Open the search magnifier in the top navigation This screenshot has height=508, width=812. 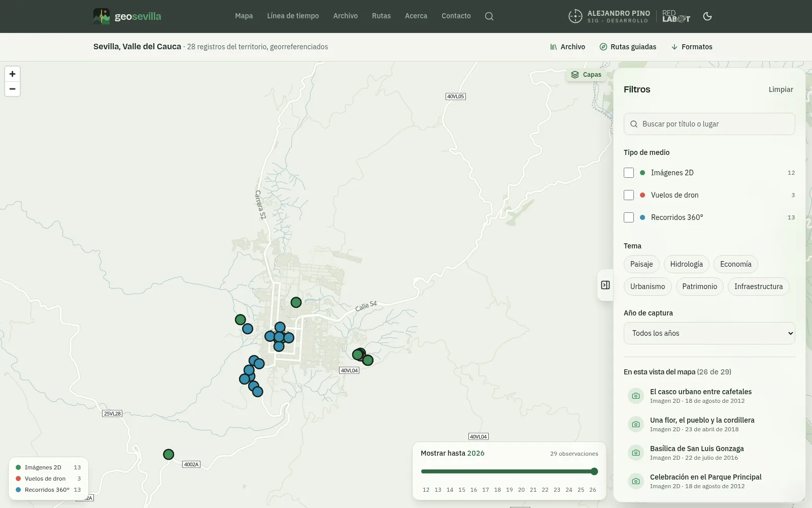coord(489,16)
